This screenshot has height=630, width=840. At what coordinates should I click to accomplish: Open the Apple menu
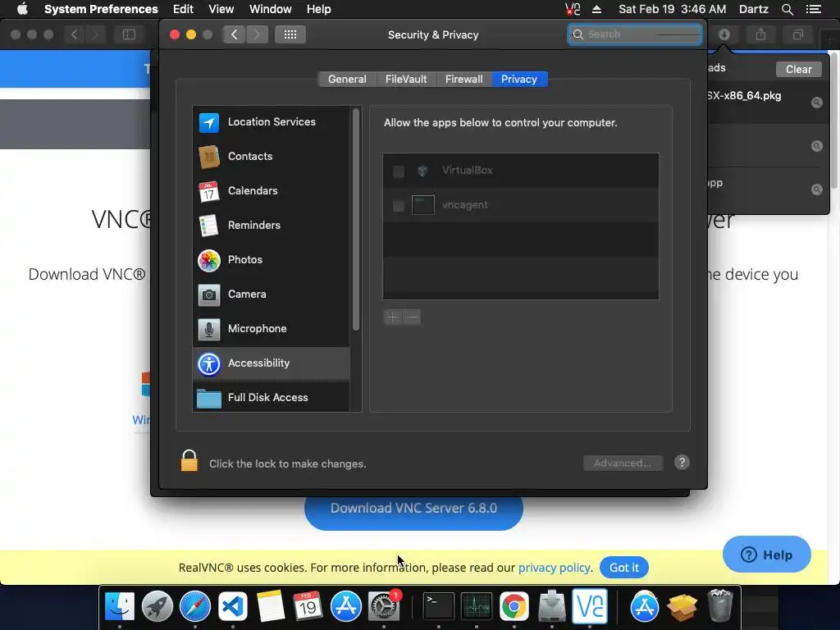[22, 9]
